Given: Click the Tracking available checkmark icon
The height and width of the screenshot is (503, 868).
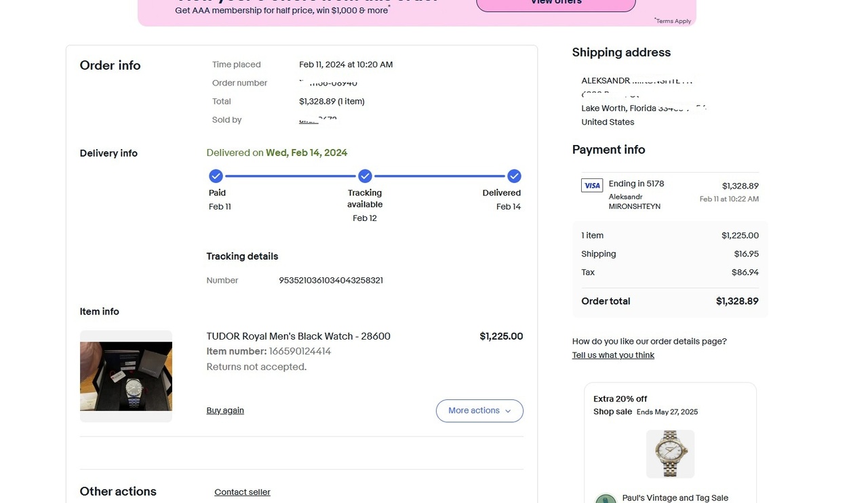Looking at the screenshot, I should pos(365,176).
